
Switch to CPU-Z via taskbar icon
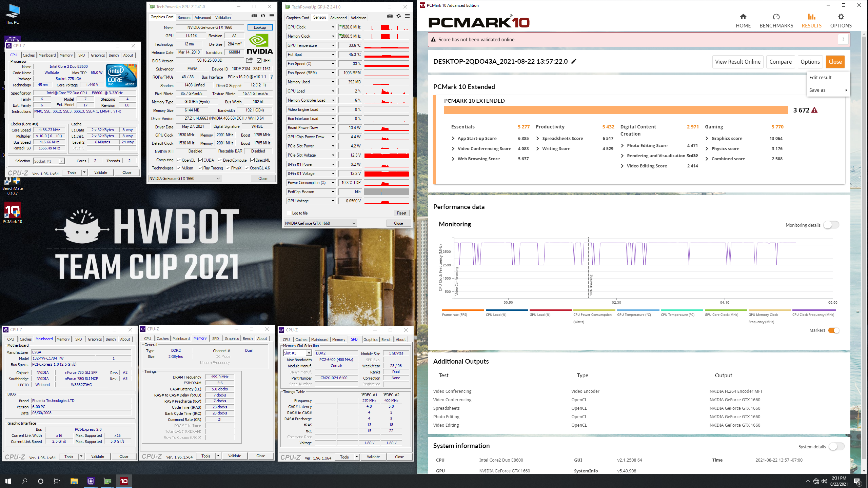(91, 481)
